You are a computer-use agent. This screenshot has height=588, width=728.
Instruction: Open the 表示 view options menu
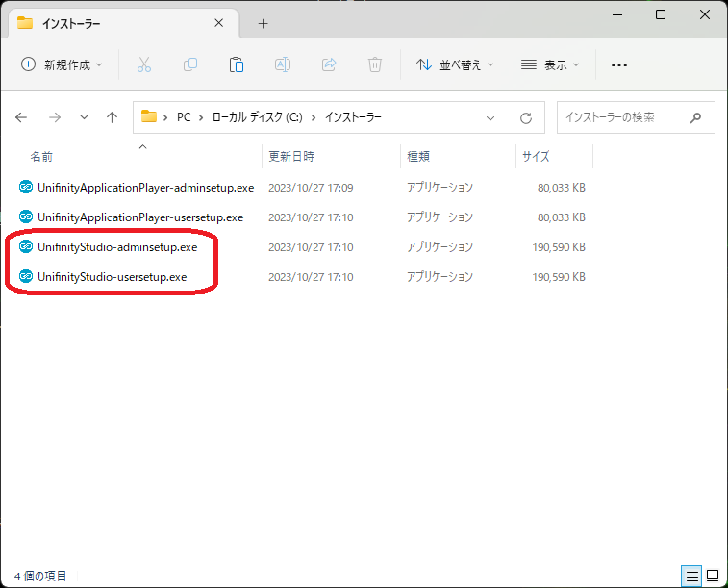click(550, 64)
